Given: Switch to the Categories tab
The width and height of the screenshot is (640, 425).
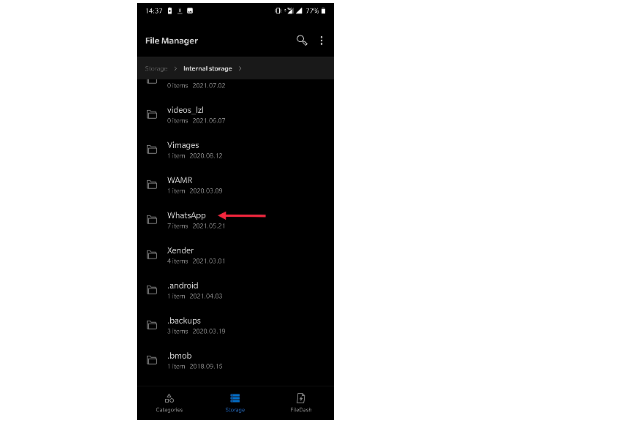Looking at the screenshot, I should click(169, 403).
